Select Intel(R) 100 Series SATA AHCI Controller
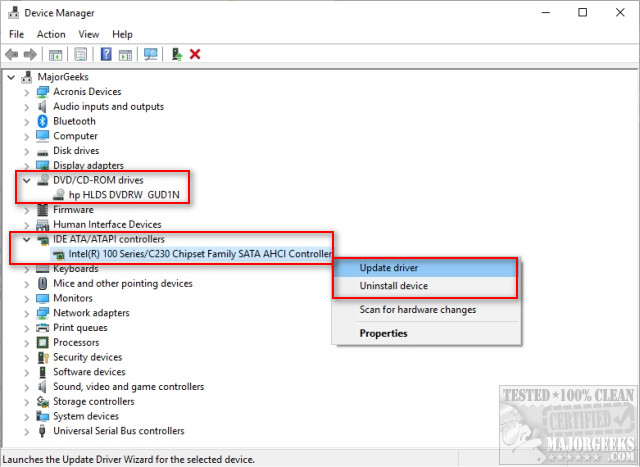The width and height of the screenshot is (640, 467). pos(200,254)
